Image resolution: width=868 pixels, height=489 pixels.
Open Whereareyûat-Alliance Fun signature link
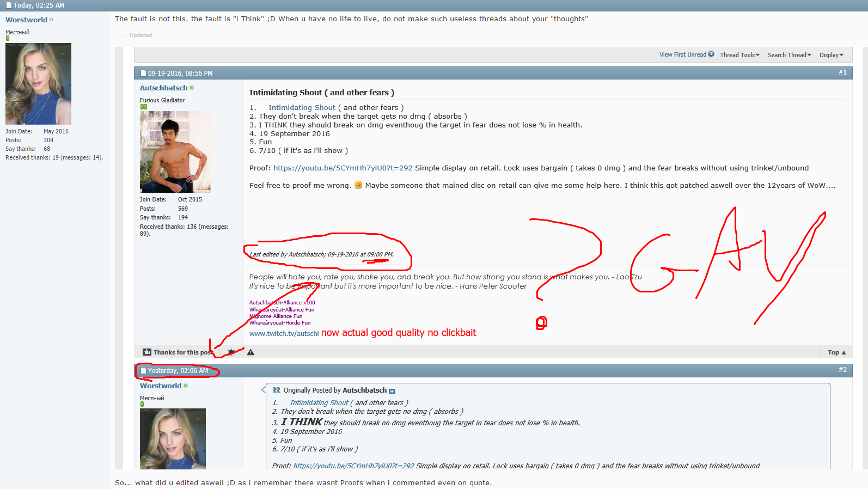pos(282,310)
